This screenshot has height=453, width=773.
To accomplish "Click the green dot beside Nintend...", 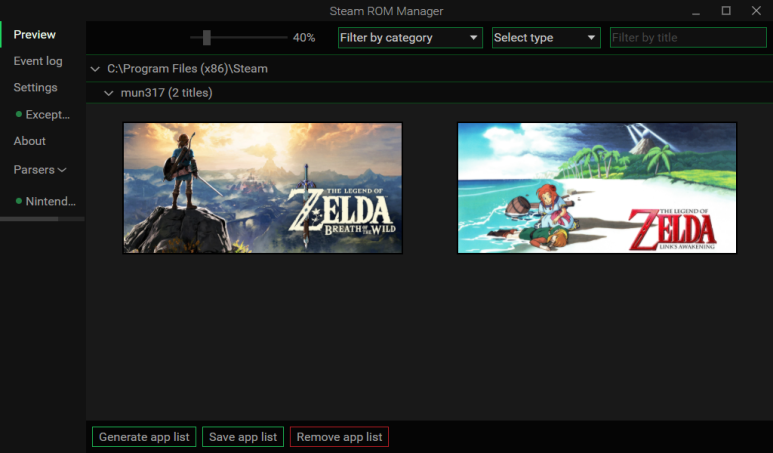I will click(x=19, y=201).
